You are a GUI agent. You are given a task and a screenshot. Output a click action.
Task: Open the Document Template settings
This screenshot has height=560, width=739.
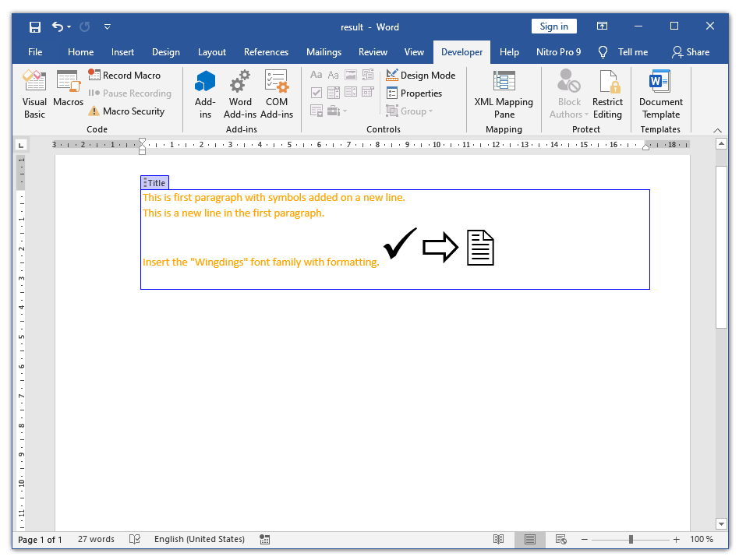(x=660, y=93)
